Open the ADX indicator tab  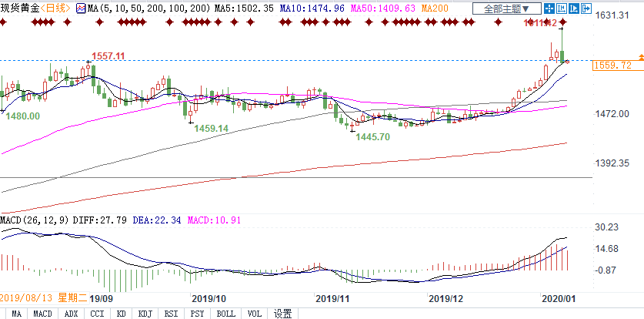click(71, 314)
